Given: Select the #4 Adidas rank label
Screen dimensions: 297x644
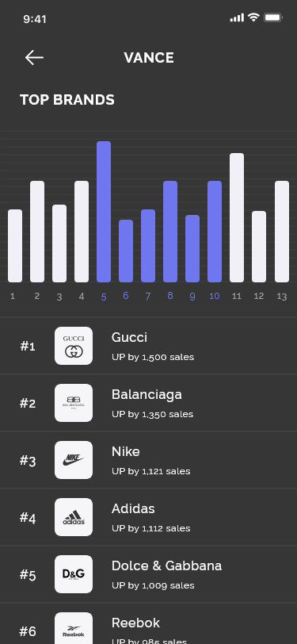Looking at the screenshot, I should (x=28, y=519).
